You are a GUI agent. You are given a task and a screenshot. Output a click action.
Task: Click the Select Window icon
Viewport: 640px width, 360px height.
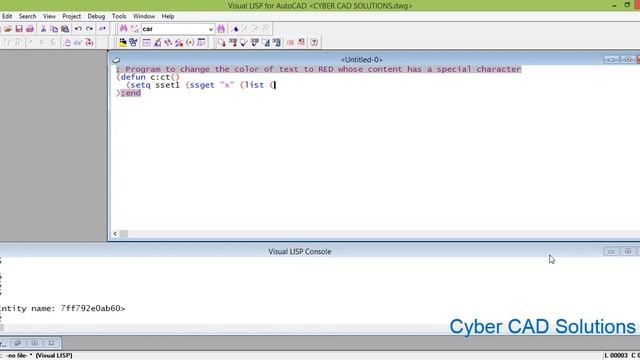click(133, 42)
